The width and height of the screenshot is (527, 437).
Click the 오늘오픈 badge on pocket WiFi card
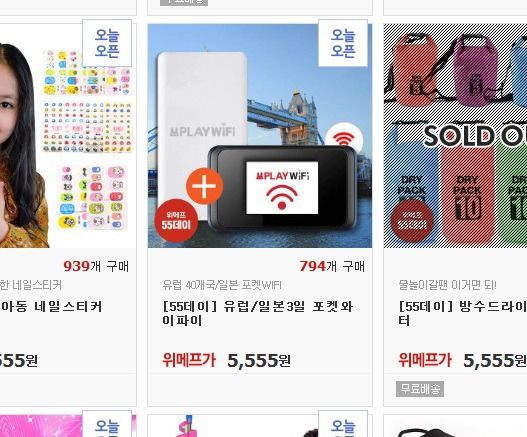(x=343, y=43)
